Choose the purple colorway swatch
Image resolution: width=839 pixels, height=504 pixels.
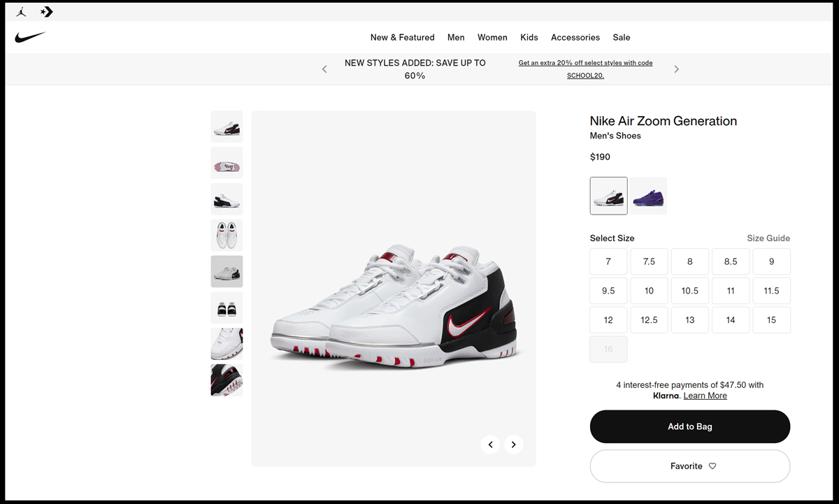(x=649, y=196)
